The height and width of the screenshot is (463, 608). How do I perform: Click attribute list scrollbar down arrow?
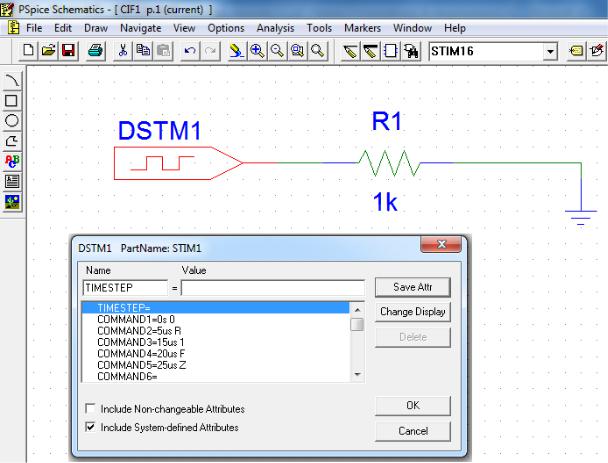coord(357,375)
